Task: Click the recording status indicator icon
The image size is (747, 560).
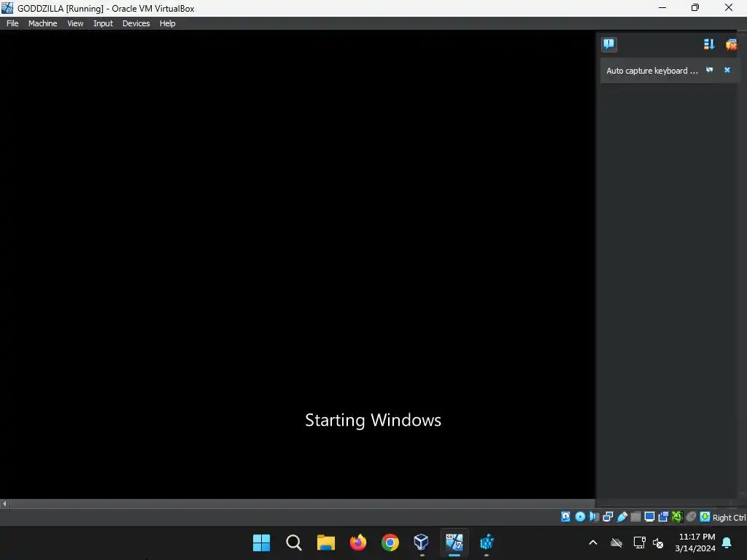Action: (x=663, y=517)
